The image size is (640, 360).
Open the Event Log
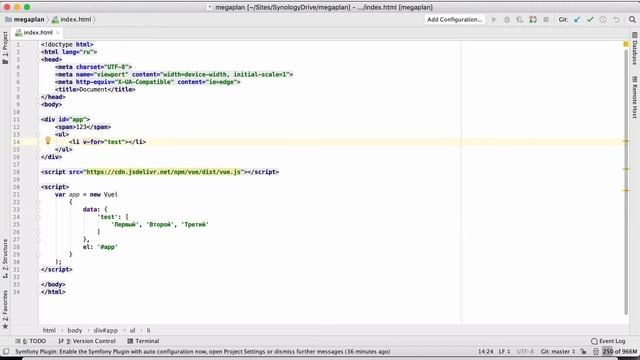608,341
